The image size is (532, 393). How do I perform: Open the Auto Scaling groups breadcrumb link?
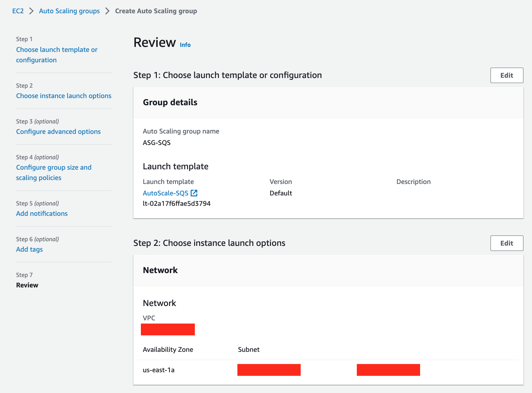pyautogui.click(x=69, y=11)
